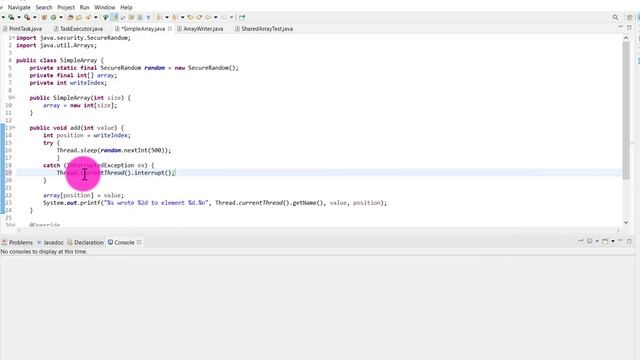Image resolution: width=640 pixels, height=360 pixels.
Task: Click the Previous Annotation arrow icon
Action: point(175,17)
